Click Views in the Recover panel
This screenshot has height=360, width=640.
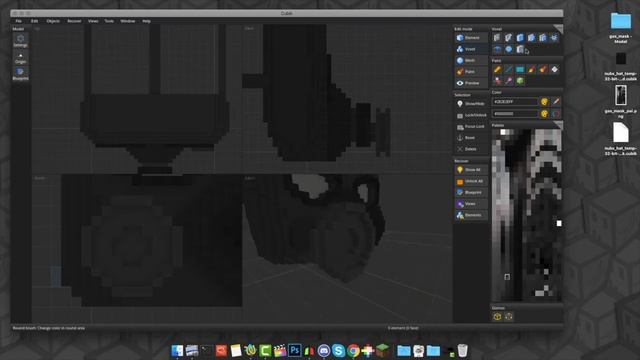tap(471, 204)
